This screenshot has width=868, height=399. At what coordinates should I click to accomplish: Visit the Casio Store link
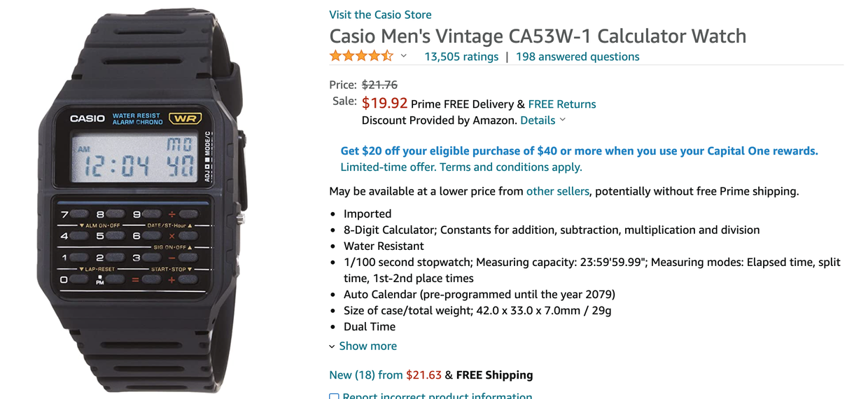tap(380, 15)
